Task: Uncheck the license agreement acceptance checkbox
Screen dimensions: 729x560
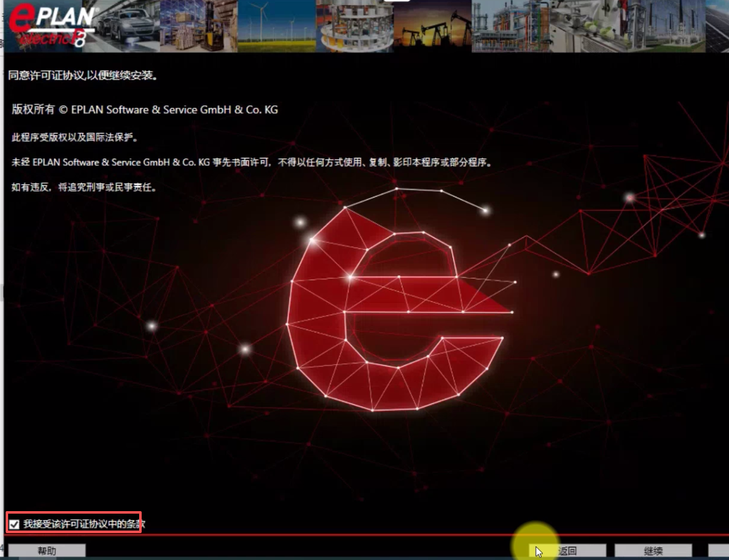Action: pos(14,524)
